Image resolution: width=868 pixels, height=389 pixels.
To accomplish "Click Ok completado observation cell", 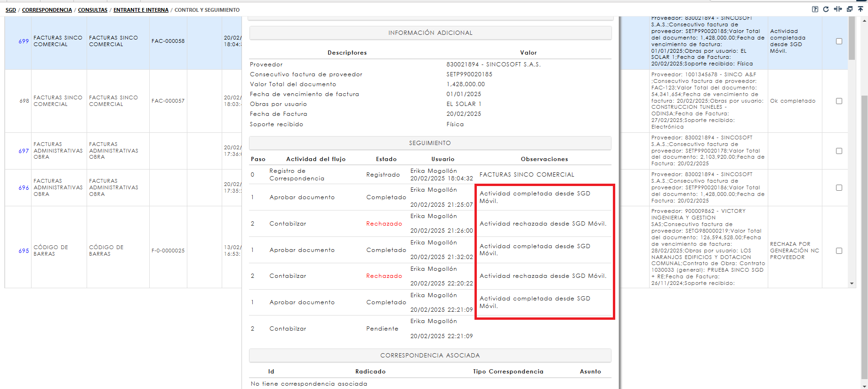I will point(793,101).
